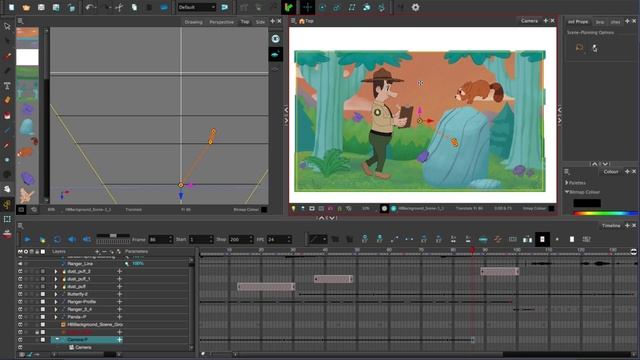Expand the Panda-P layer
This screenshot has width=640, height=360.
[56, 317]
